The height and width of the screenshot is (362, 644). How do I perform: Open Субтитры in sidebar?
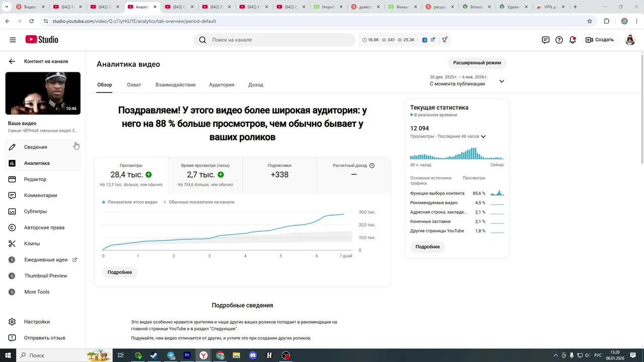tap(43, 211)
